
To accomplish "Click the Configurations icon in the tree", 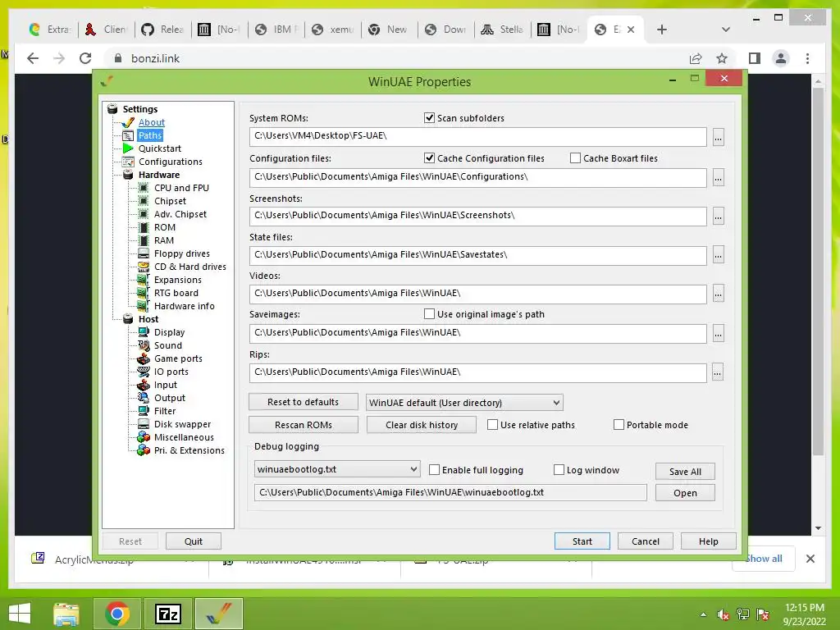I will coord(128,162).
